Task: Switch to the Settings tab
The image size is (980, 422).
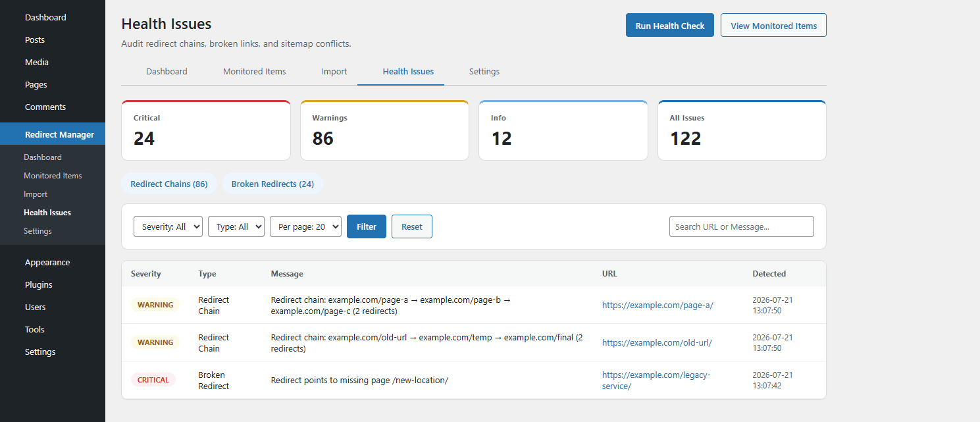Action: tap(484, 71)
